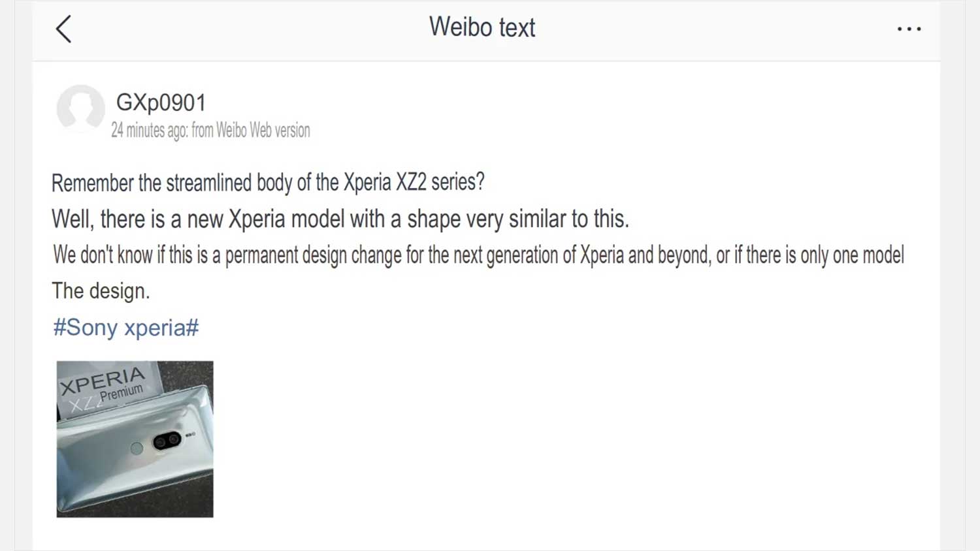Open the three-dot more options menu
Image resolution: width=980 pixels, height=551 pixels.
(x=909, y=29)
